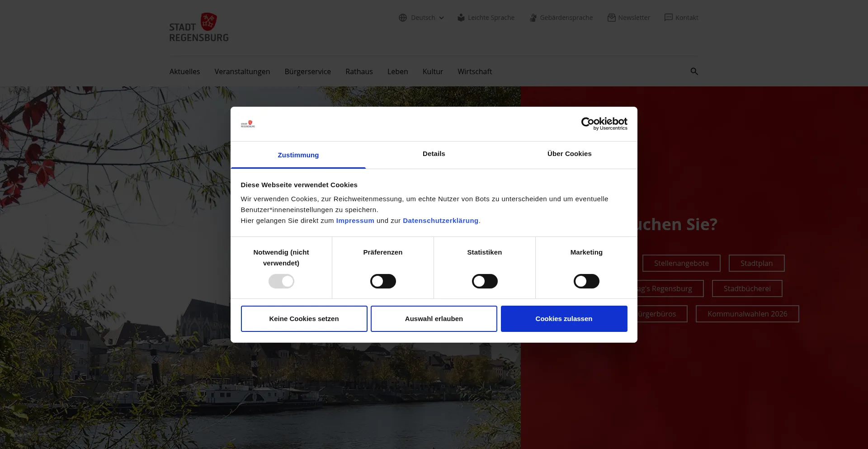Switch to the Über Cookies tab
The height and width of the screenshot is (449, 868).
click(x=569, y=154)
